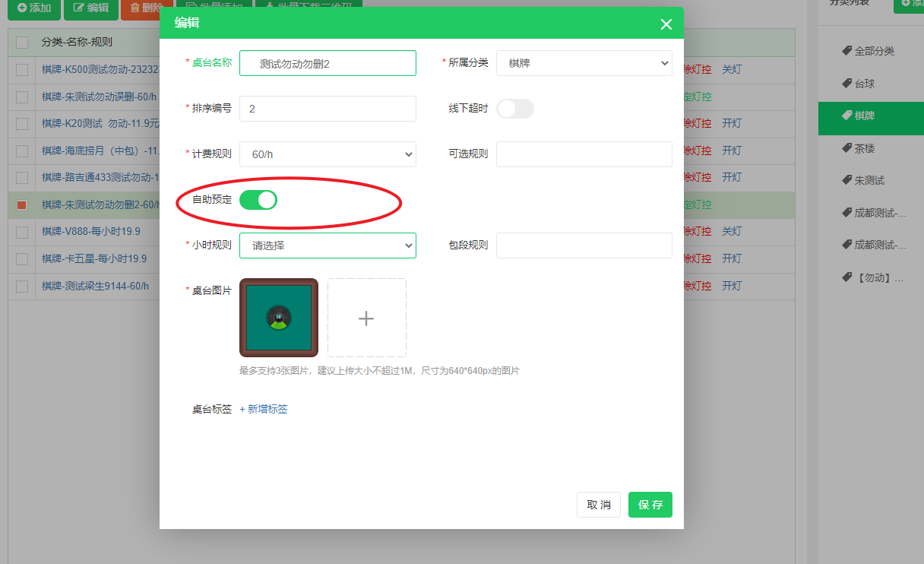The width and height of the screenshot is (924, 564).
Task: Select the 棋牌 category in sidebar list
Action: pyautogui.click(x=864, y=116)
